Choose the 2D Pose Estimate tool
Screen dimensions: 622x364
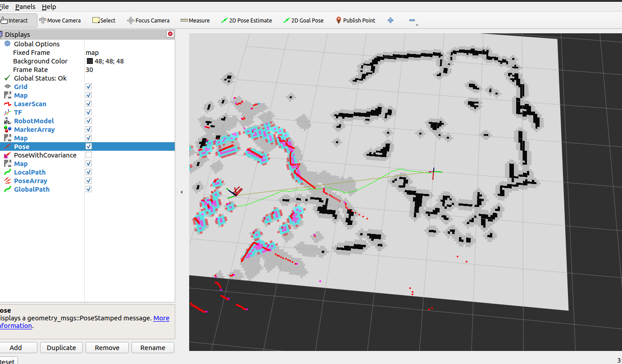point(246,20)
